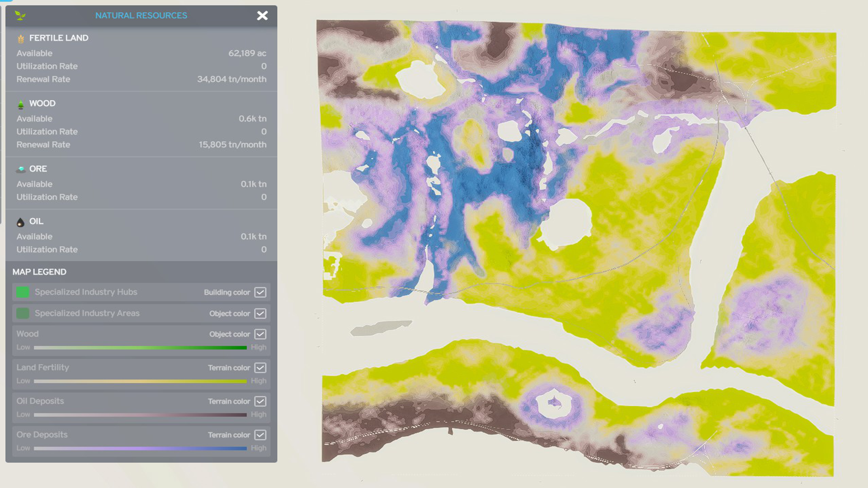
Task: Toggle the Ore Deposits checkbox
Action: click(x=260, y=435)
